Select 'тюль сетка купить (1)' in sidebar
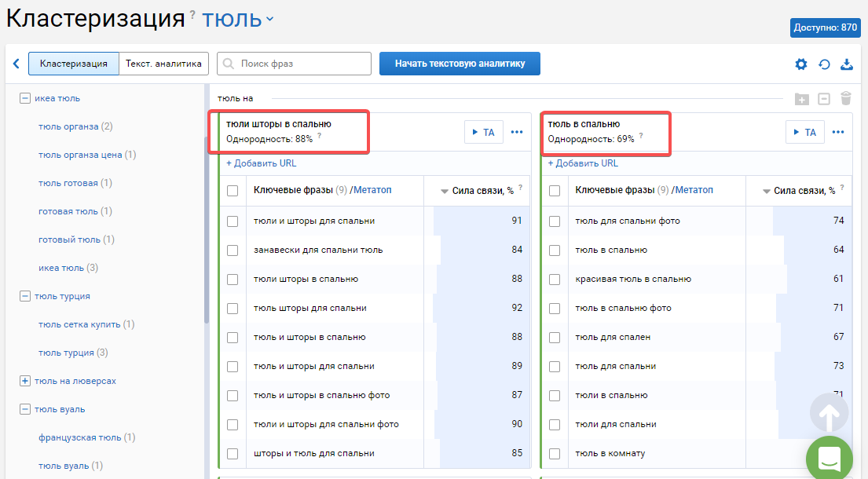 (x=86, y=324)
